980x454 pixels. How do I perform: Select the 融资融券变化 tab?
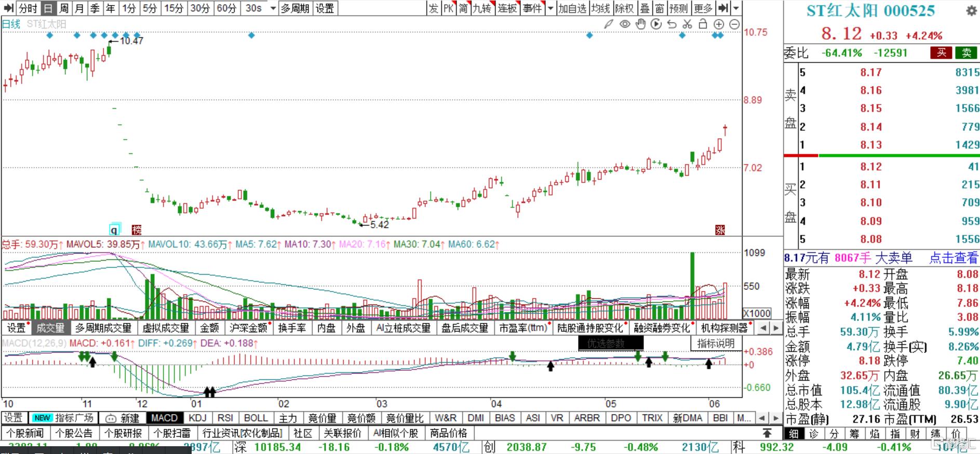[662, 328]
